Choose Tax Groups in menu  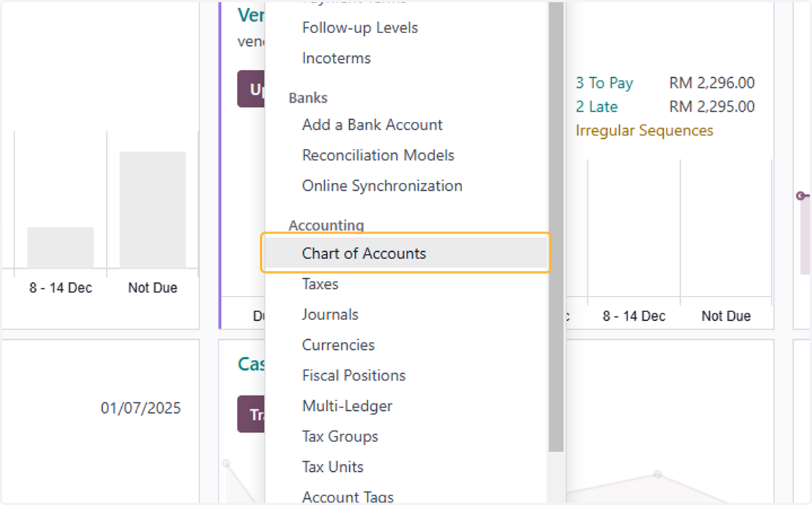(340, 437)
